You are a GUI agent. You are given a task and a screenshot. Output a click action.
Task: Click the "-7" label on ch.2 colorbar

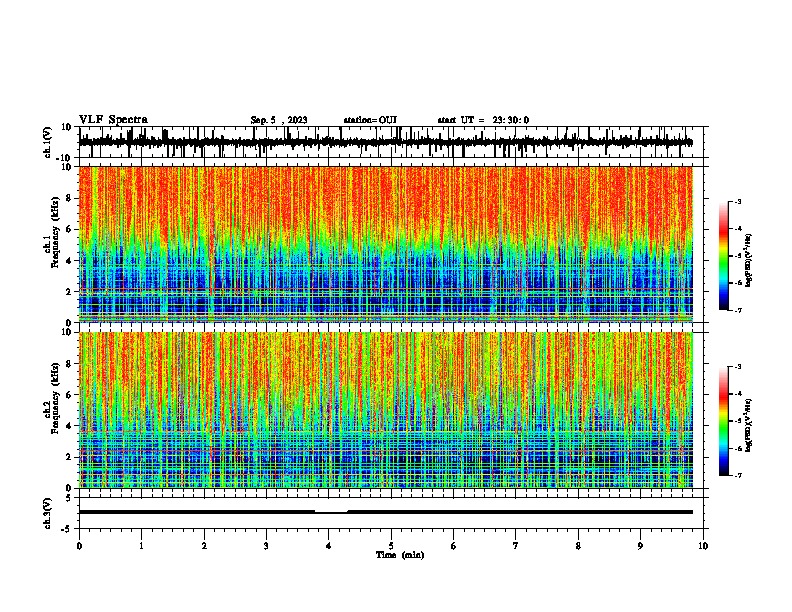(737, 475)
